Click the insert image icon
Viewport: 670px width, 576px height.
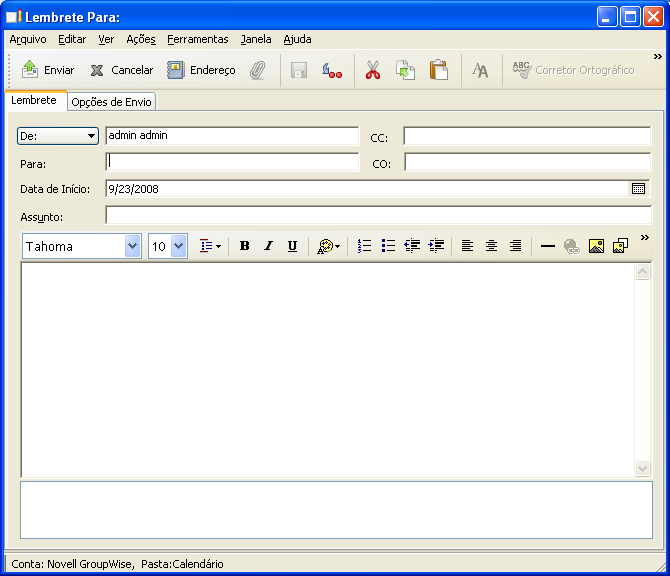pyautogui.click(x=596, y=246)
